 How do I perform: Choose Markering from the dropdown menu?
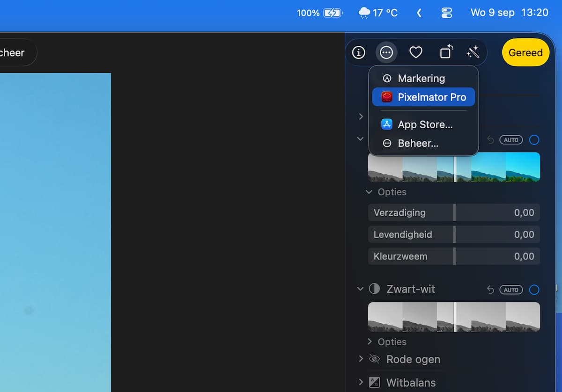click(x=423, y=78)
